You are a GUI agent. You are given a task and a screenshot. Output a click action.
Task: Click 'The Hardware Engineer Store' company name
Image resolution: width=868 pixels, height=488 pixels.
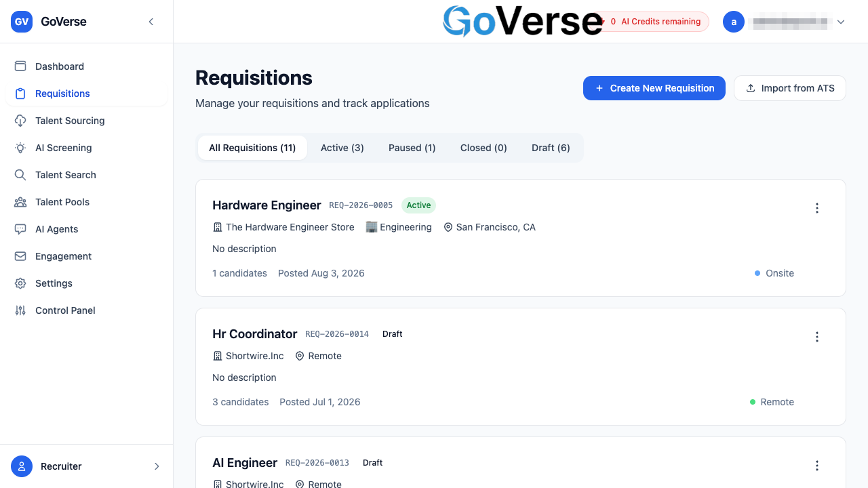pos(290,227)
